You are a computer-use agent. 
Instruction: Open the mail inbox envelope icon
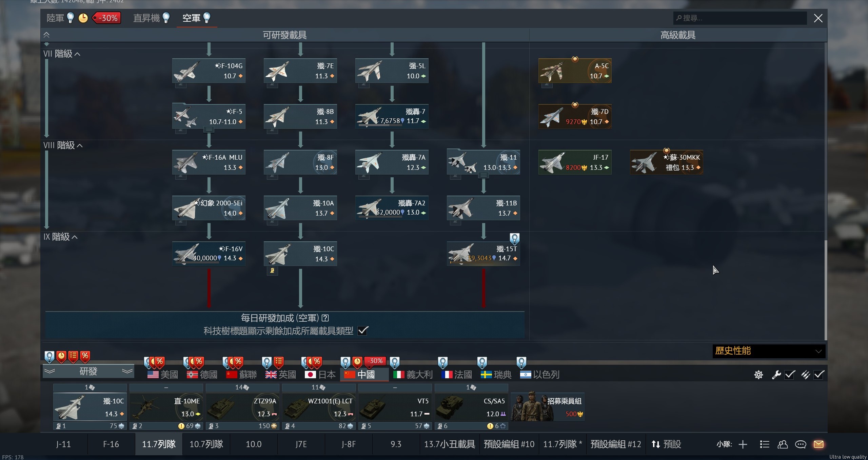818,444
